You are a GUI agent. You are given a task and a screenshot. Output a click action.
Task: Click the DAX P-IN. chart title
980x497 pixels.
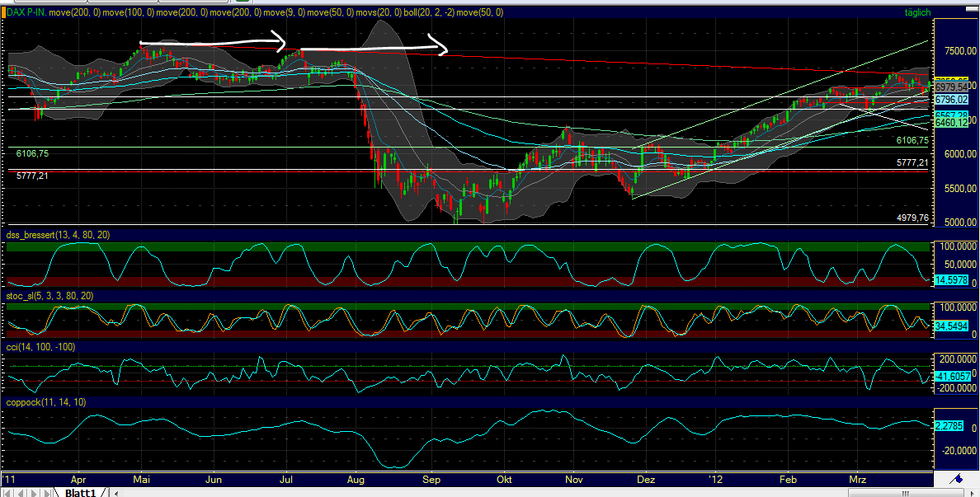(x=26, y=12)
